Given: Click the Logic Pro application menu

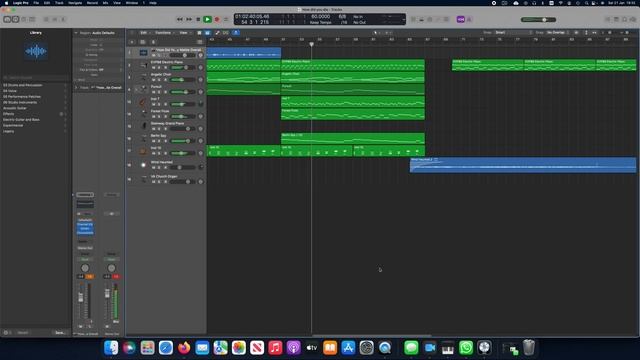Looking at the screenshot, I should (20, 3).
